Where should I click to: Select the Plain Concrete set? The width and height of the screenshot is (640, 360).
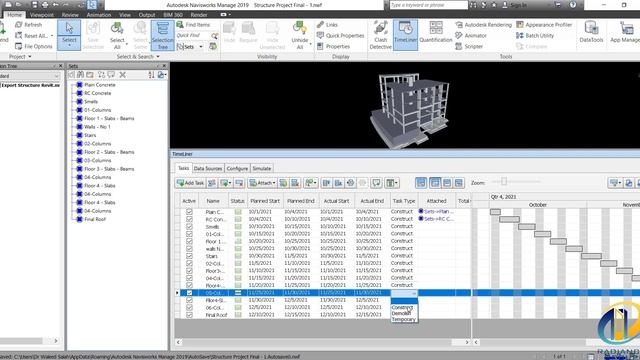pos(100,85)
